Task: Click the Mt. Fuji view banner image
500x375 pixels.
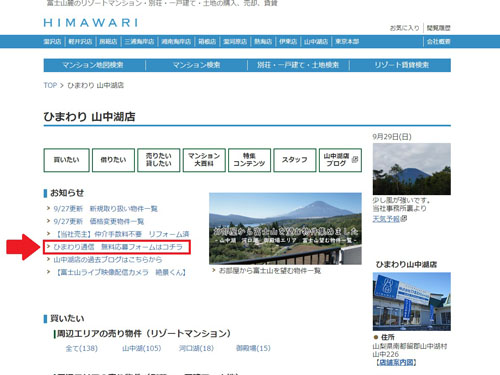Action: pos(285,229)
